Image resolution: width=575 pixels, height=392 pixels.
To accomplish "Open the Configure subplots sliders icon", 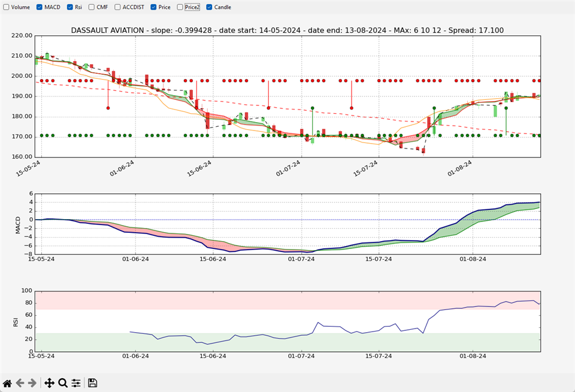I will [76, 383].
